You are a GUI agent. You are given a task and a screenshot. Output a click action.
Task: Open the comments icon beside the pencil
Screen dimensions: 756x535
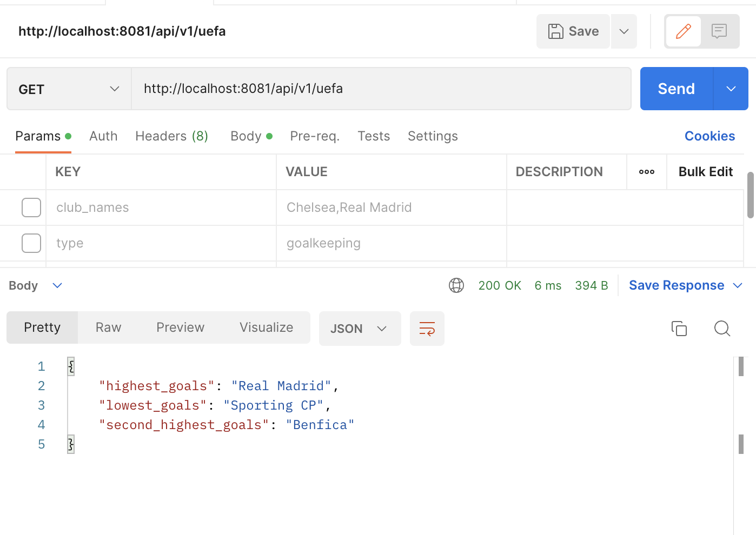tap(719, 31)
